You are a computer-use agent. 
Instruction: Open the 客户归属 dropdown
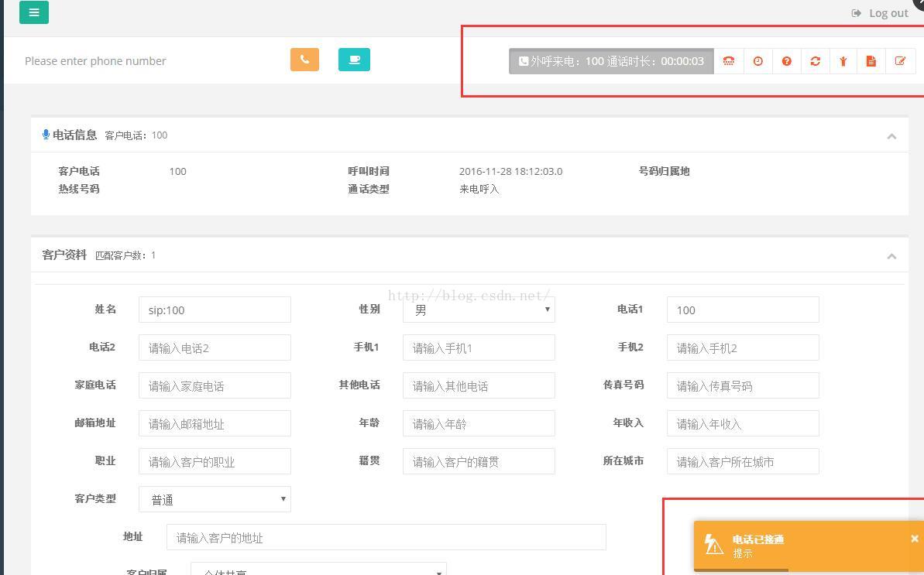318,569
